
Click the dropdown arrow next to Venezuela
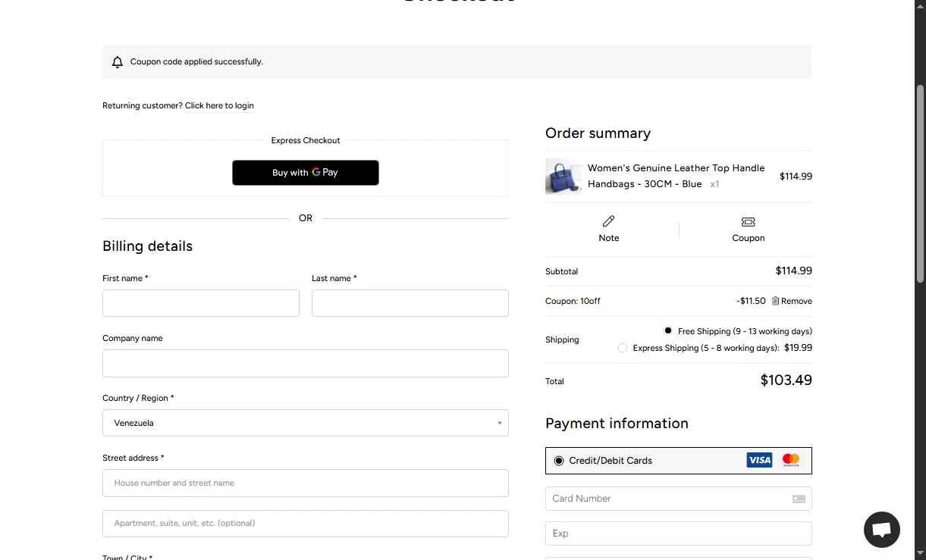(499, 423)
